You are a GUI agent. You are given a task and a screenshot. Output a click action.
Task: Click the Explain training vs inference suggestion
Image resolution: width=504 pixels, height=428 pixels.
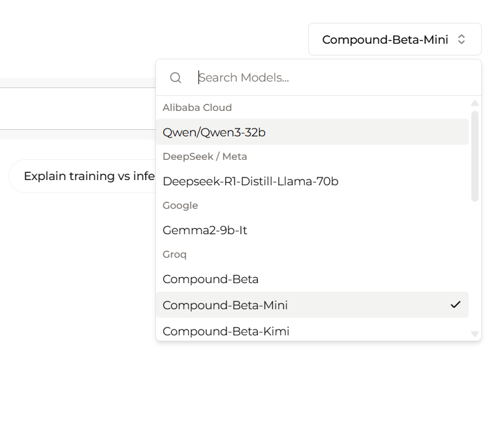[83, 176]
